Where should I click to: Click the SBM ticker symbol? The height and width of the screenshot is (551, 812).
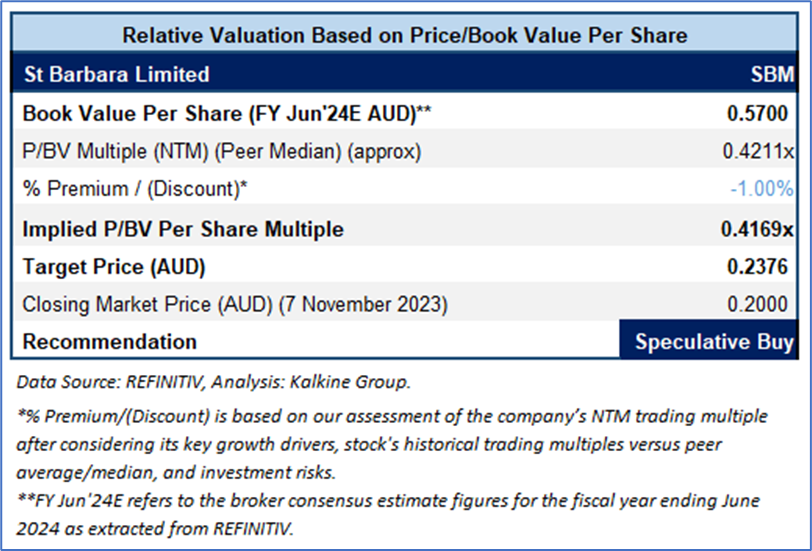[x=772, y=74]
